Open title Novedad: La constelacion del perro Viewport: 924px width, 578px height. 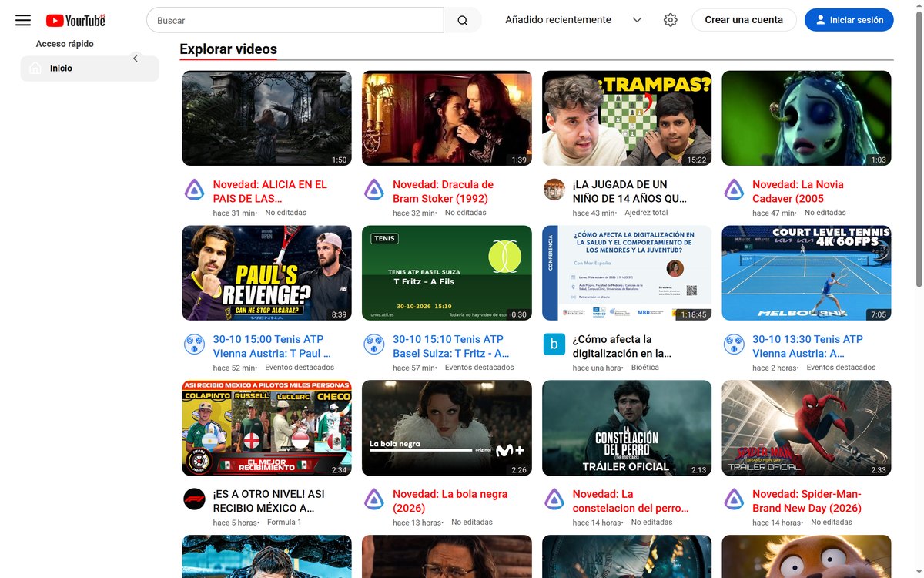click(x=631, y=501)
